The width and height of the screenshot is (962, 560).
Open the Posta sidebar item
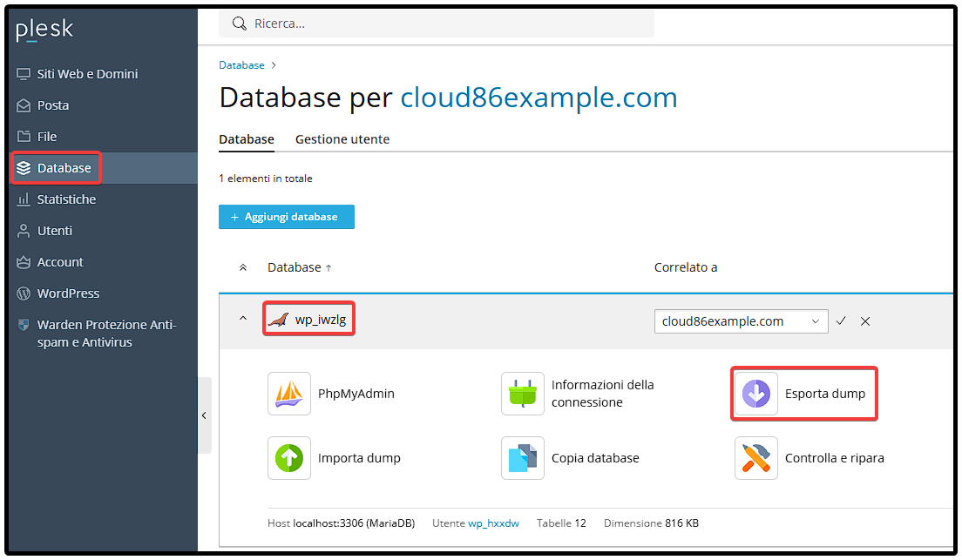pyautogui.click(x=53, y=105)
